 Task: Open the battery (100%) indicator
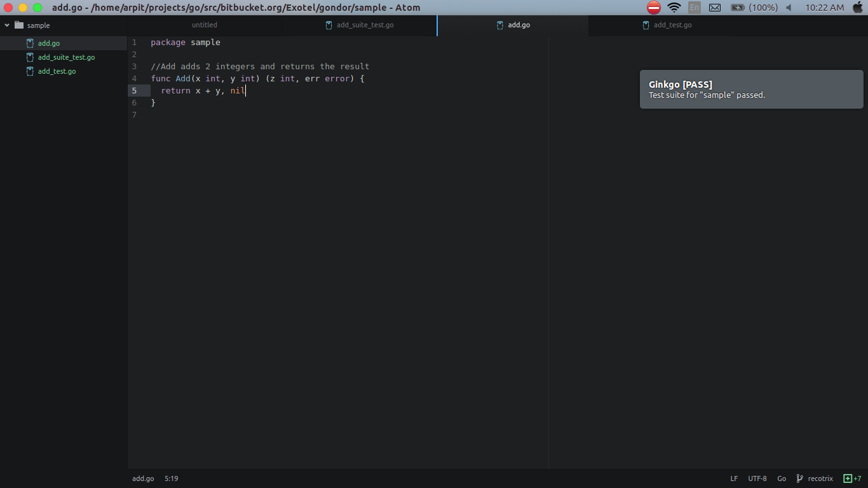(754, 8)
